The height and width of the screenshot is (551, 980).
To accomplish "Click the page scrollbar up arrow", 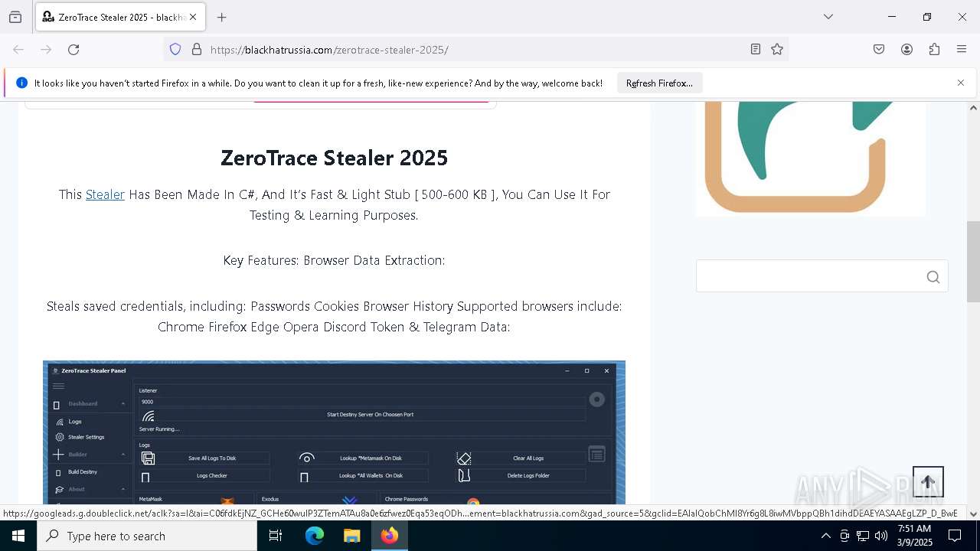I will [x=973, y=108].
